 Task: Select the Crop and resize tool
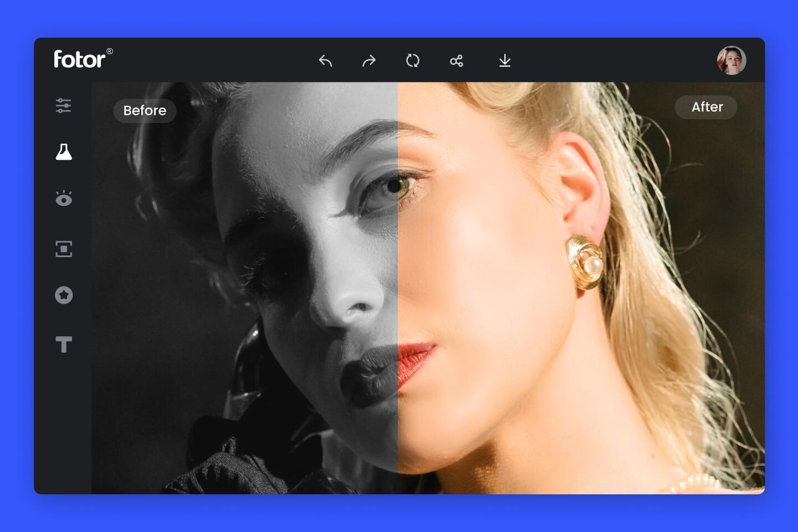click(x=63, y=249)
